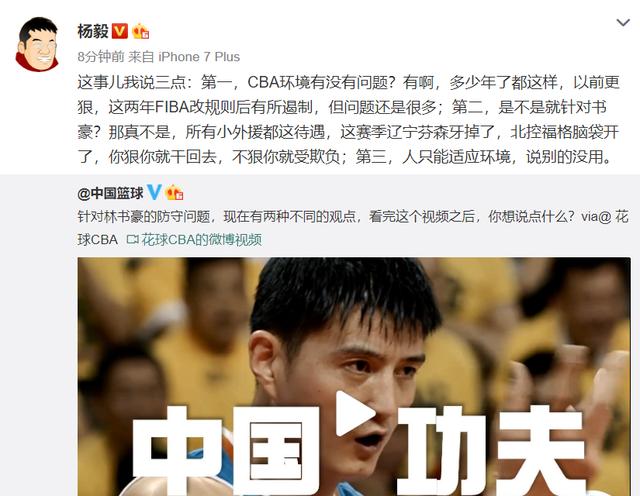640x496 pixels.
Task: Click the iPhone 7 Plus source link
Action: click(199, 57)
